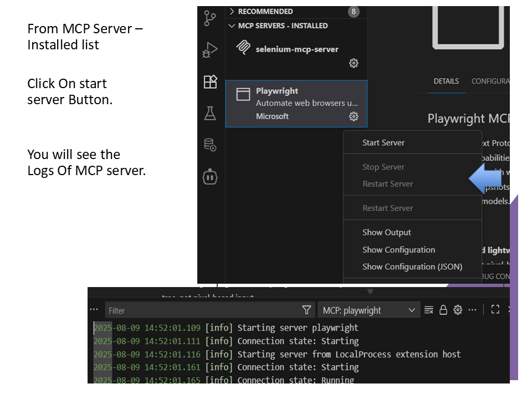This screenshot has width=532, height=399.
Task: Open the database activity bar icon
Action: pos(211,145)
